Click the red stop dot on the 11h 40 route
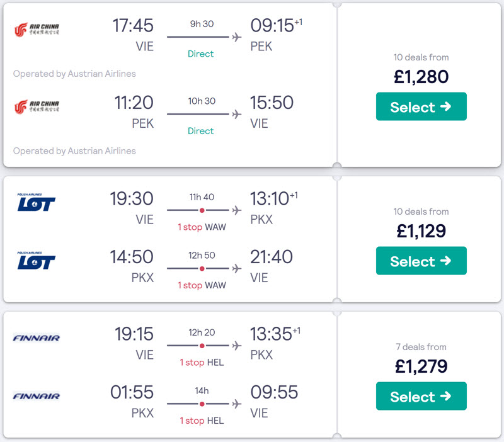504x442 pixels. pos(202,210)
